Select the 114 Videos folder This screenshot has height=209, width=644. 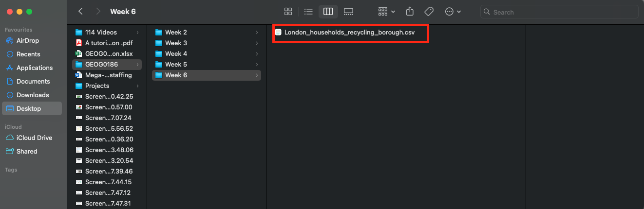[x=101, y=33]
